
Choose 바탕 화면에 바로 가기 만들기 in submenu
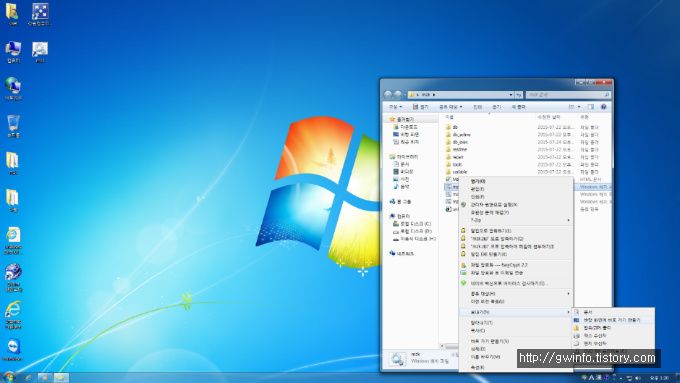tap(613, 320)
